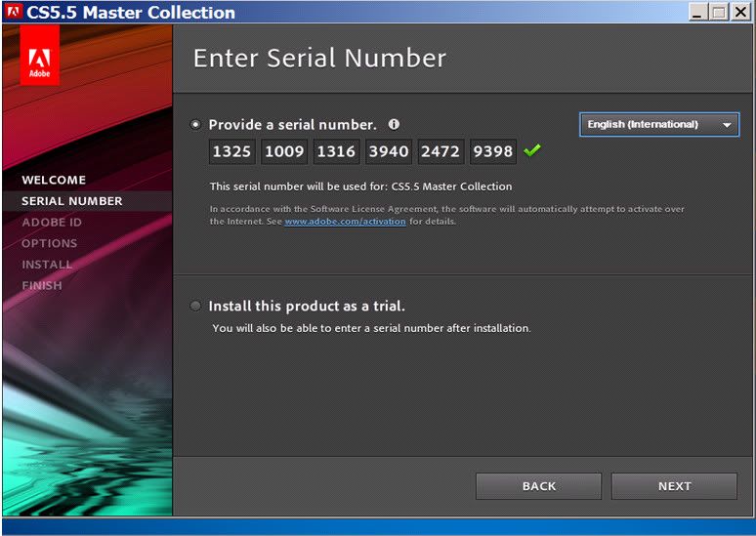The height and width of the screenshot is (536, 756).
Task: Open the English (International) language dropdown
Action: click(x=659, y=125)
